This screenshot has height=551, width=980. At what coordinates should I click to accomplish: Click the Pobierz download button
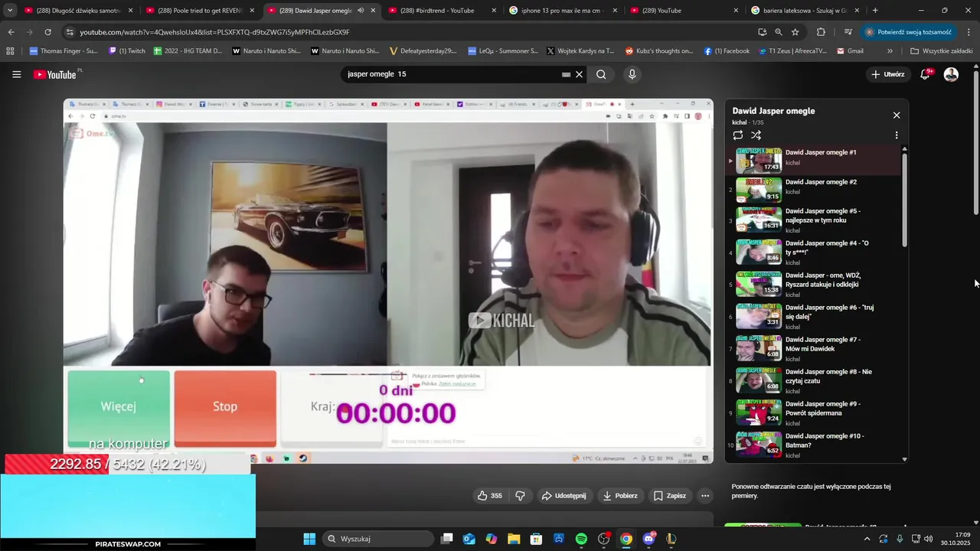620,496
